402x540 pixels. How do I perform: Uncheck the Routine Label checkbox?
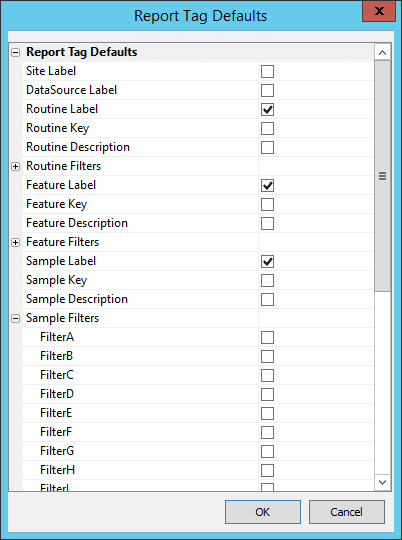click(x=267, y=110)
